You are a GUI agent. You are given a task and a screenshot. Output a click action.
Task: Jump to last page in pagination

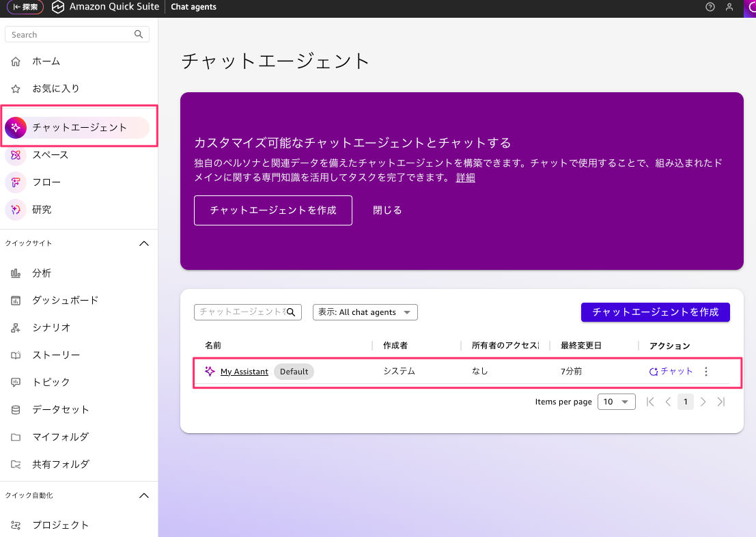(720, 402)
